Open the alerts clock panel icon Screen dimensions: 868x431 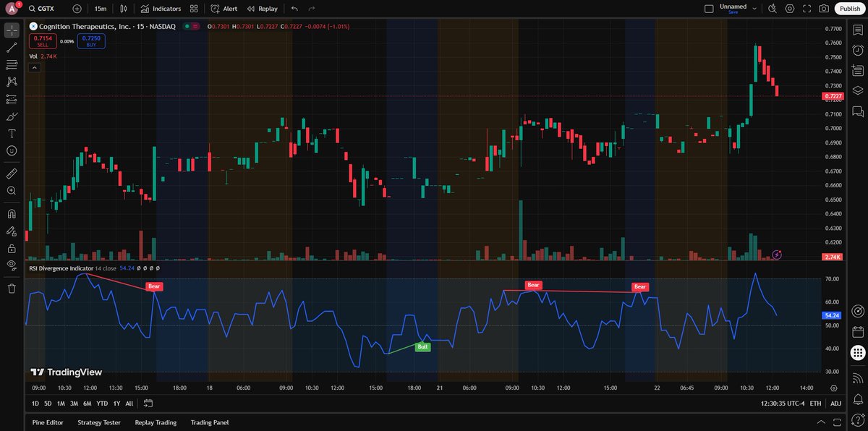tap(857, 51)
